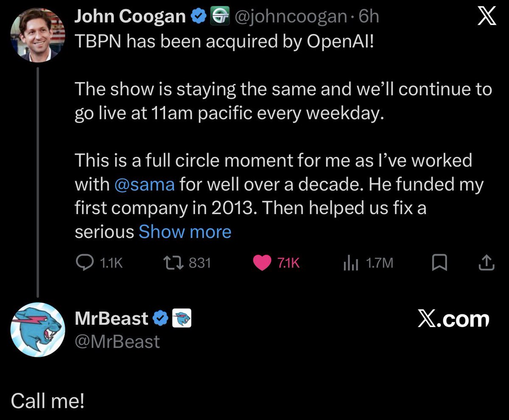The width and height of the screenshot is (509, 420).
Task: Expand tweet with Show more
Action: 185,232
